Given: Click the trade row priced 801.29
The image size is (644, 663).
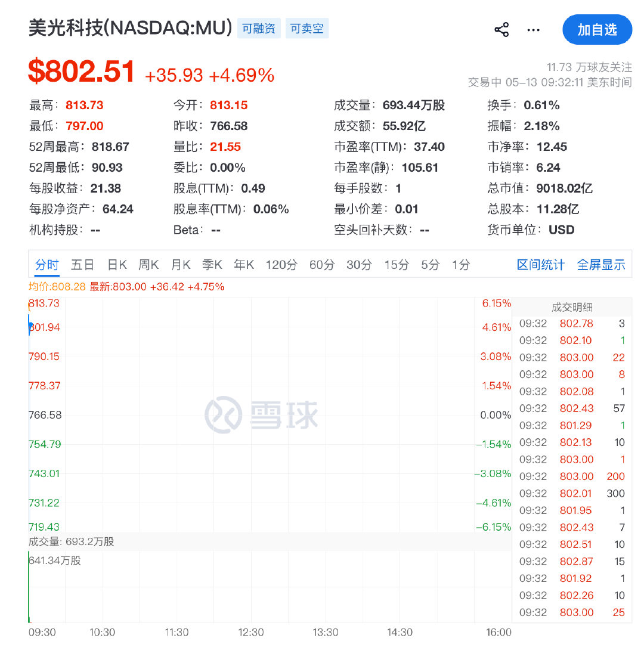Looking at the screenshot, I should click(572, 425).
